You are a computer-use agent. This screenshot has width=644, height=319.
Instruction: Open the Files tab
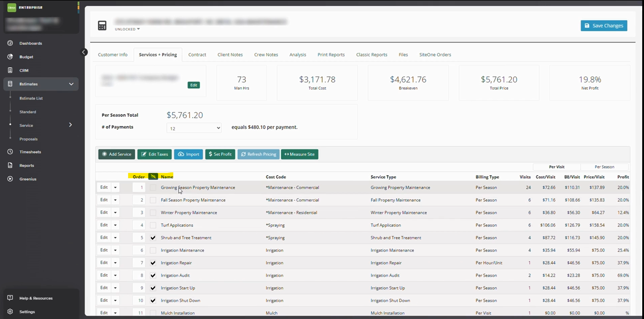click(403, 54)
